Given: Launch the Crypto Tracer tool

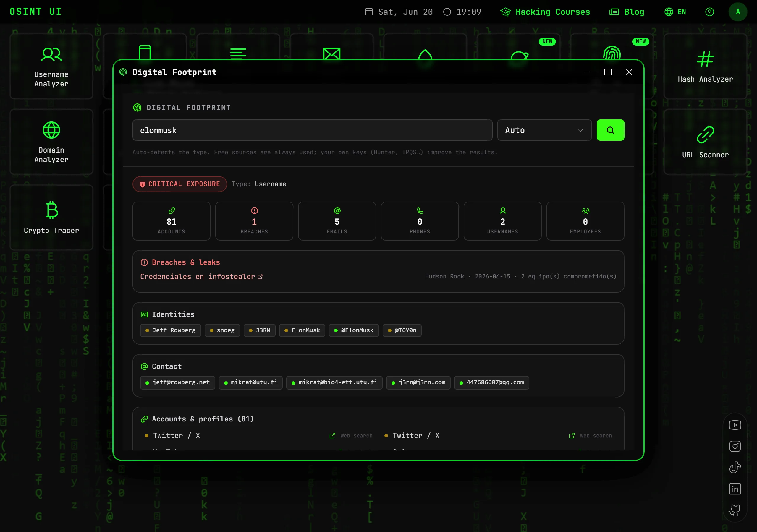Looking at the screenshot, I should click(x=51, y=217).
